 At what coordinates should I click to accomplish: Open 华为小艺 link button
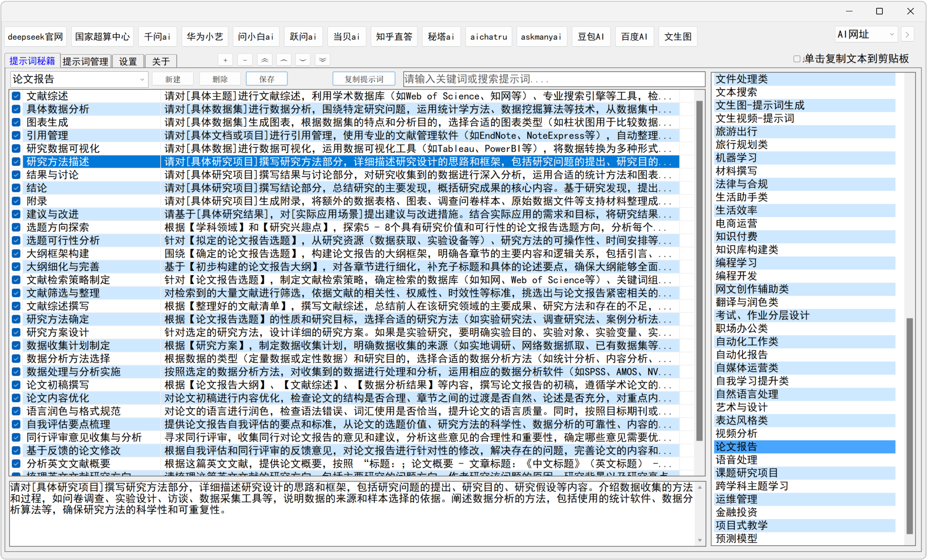205,37
